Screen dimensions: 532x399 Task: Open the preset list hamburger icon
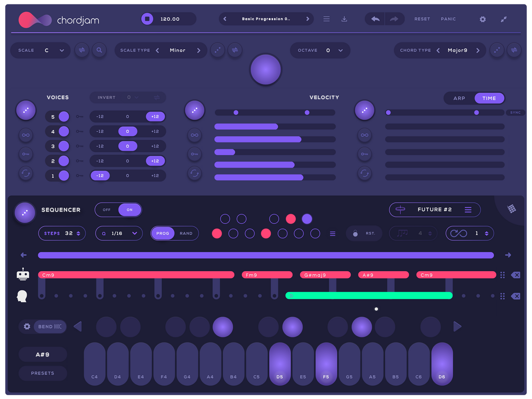click(327, 19)
